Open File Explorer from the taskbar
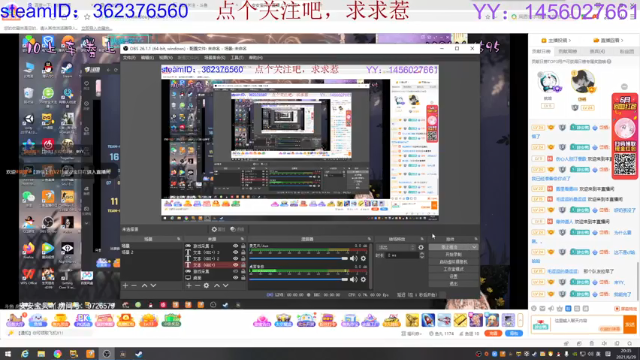 pyautogui.click(x=41, y=354)
